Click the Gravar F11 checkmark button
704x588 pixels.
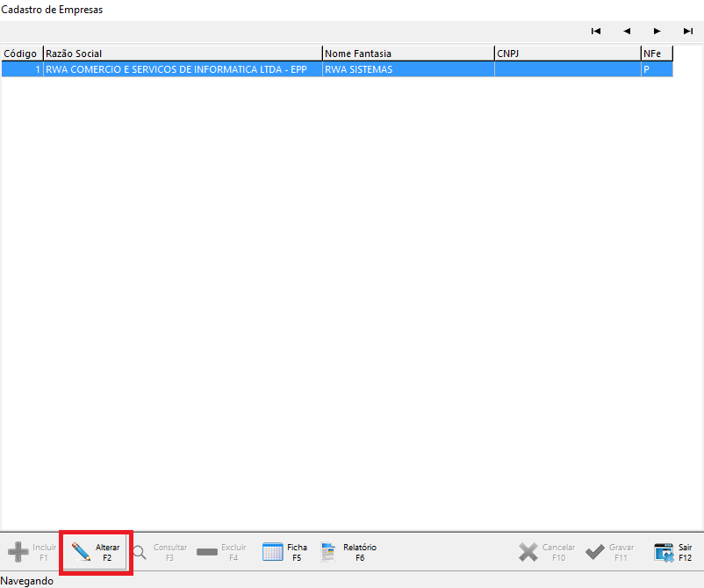click(x=610, y=552)
